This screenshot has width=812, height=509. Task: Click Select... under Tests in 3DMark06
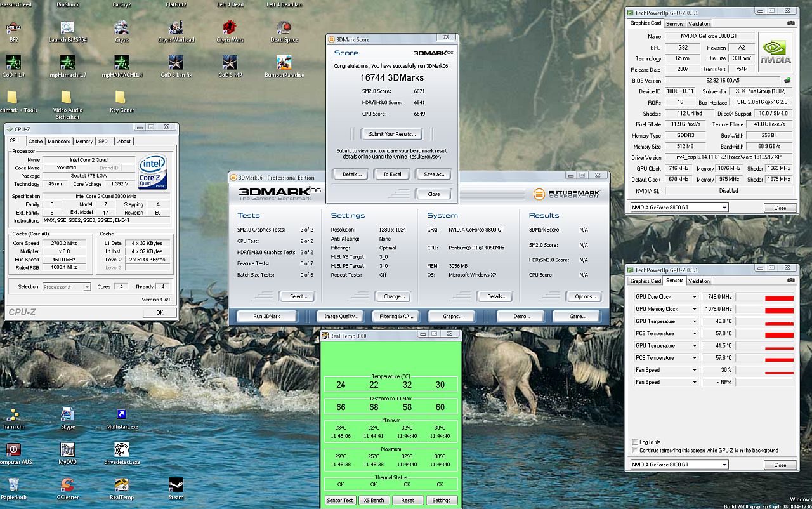pos(299,296)
